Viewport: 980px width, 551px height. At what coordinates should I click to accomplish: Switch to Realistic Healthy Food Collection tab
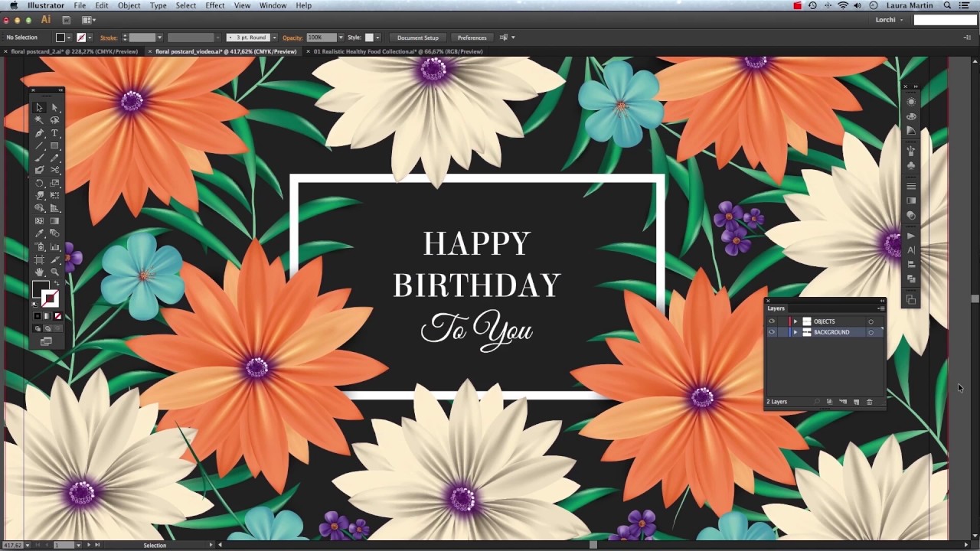(398, 51)
